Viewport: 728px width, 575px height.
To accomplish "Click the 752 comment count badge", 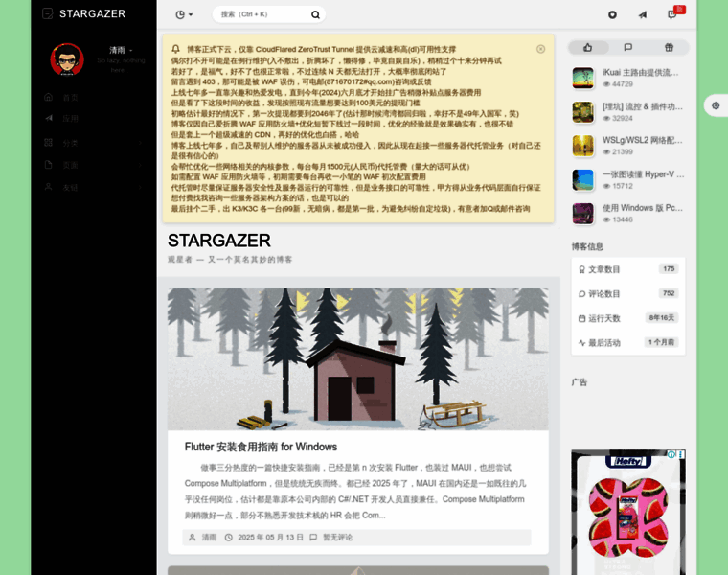I will (669, 293).
